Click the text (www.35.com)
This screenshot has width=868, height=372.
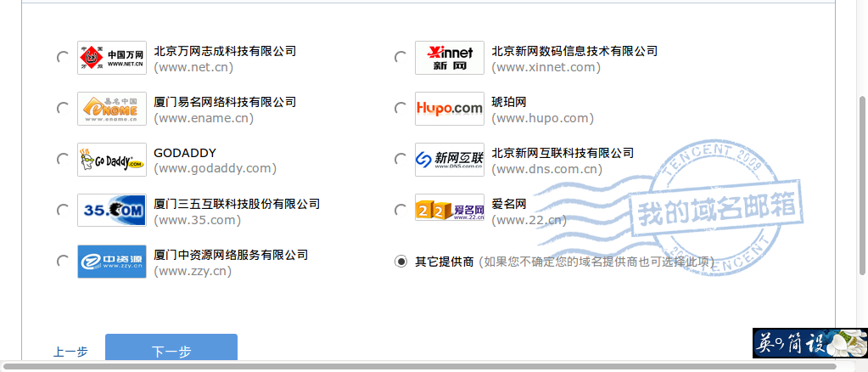tap(198, 221)
